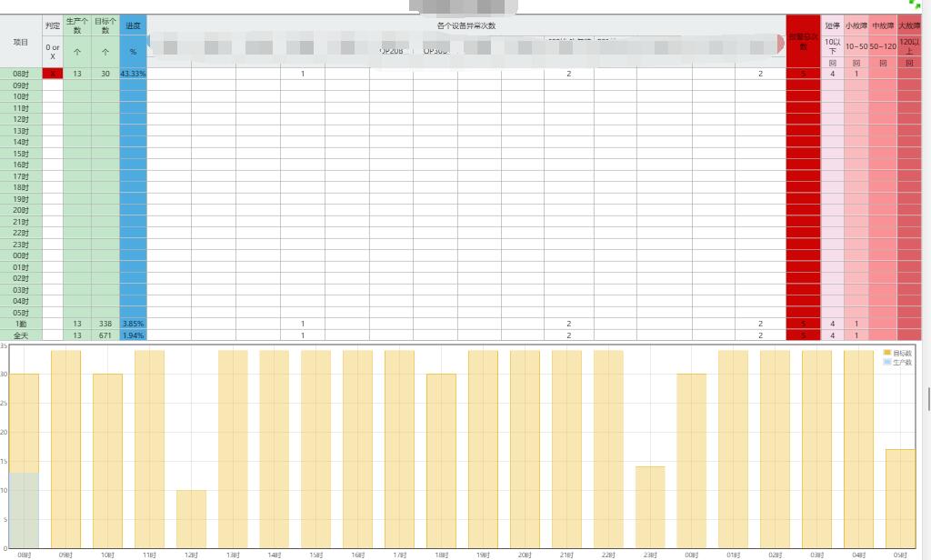Click the 12时 target bar in the chart

(x=191, y=518)
